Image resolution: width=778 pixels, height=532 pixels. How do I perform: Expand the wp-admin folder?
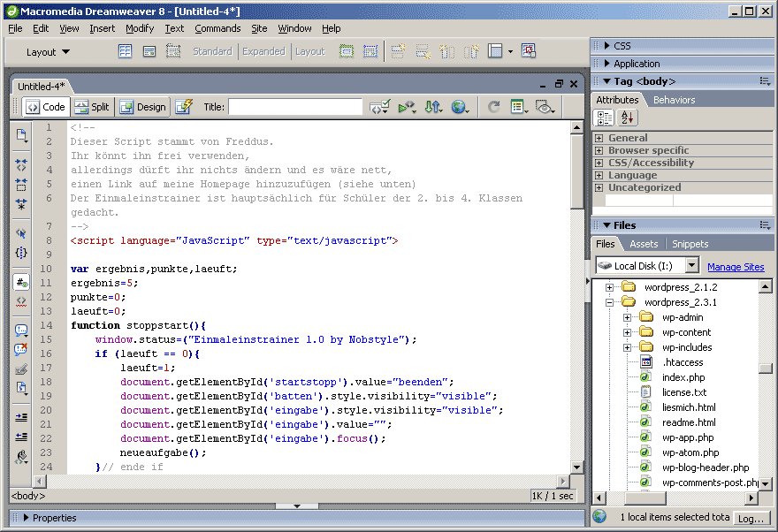(x=627, y=317)
